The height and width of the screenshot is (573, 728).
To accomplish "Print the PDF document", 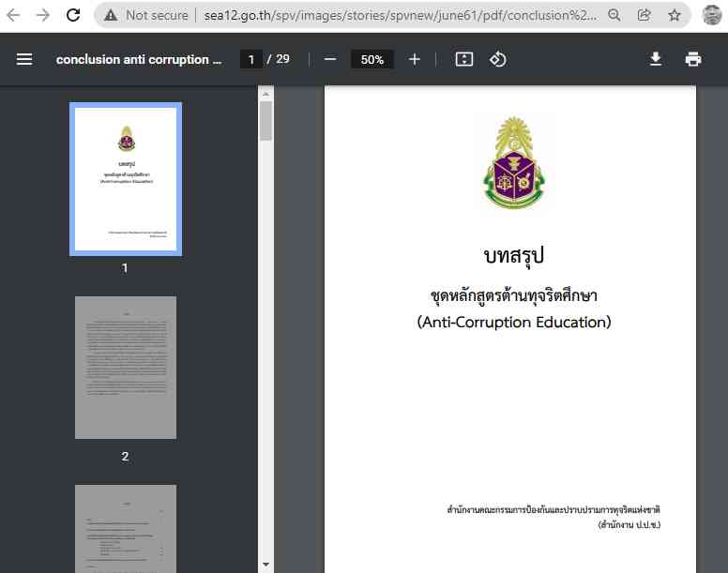I will pos(693,59).
